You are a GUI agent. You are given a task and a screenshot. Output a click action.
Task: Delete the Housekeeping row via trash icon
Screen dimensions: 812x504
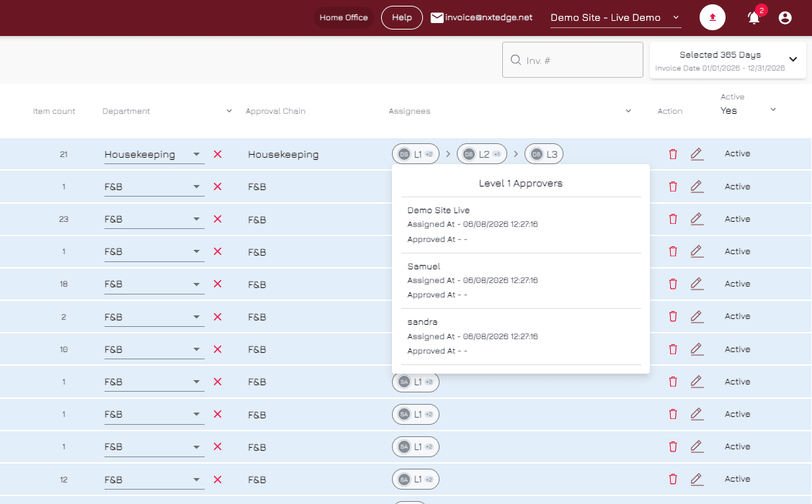pyautogui.click(x=673, y=154)
